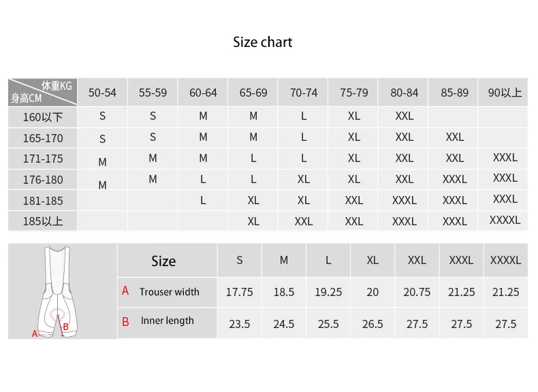
Task: Select the XL size column header
Action: coord(373,260)
